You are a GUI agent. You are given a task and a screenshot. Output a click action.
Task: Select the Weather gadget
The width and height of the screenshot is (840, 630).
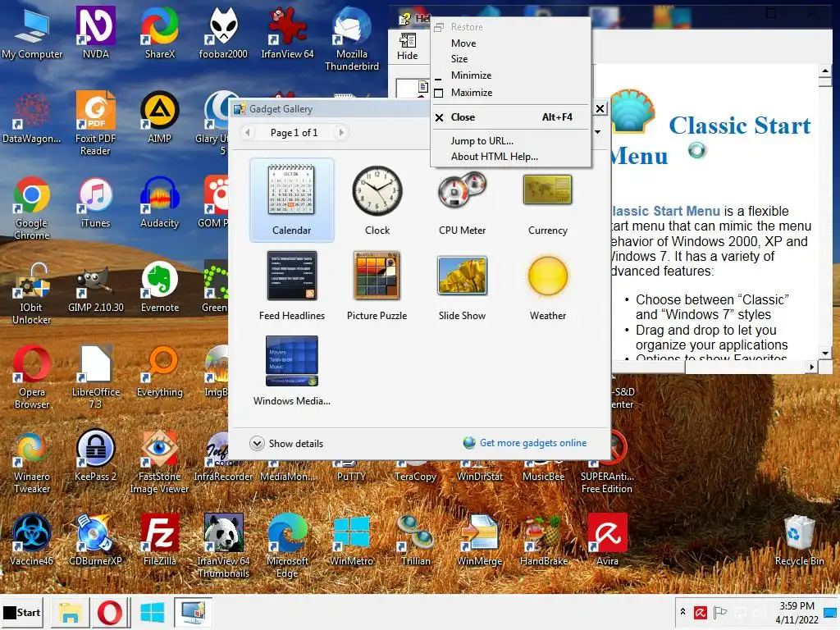coord(547,285)
